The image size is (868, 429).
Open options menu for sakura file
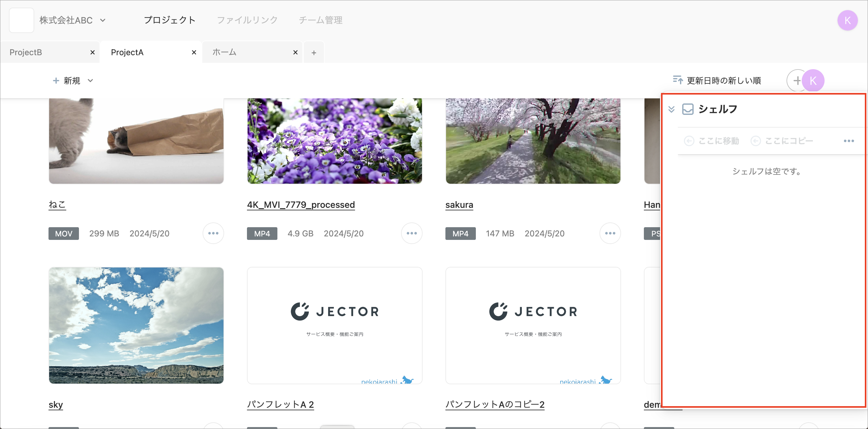[x=610, y=234]
